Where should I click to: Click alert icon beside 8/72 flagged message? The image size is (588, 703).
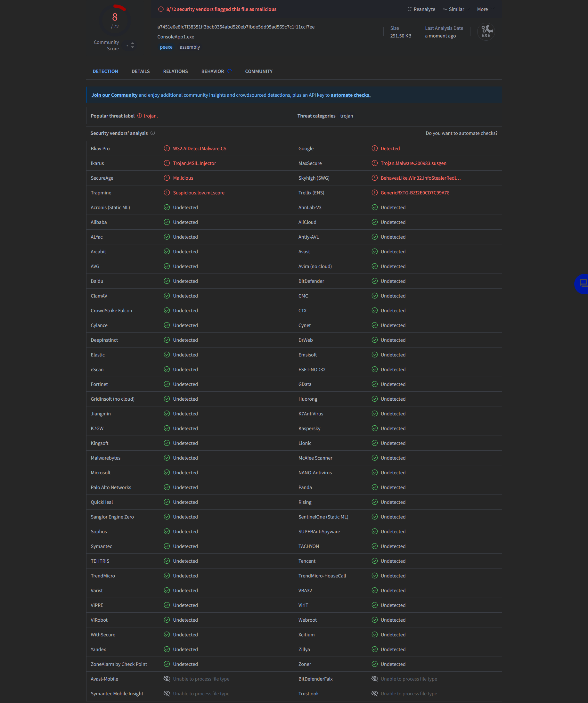coord(161,9)
